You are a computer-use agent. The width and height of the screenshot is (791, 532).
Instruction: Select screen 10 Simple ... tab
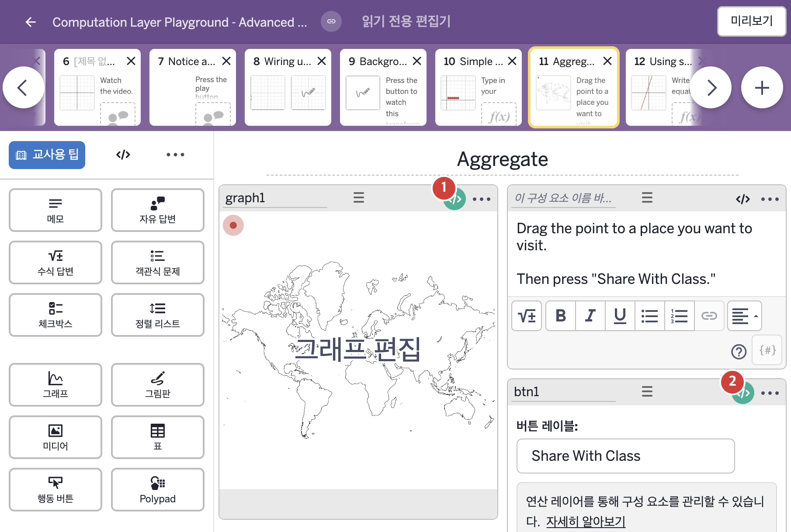[x=479, y=87]
